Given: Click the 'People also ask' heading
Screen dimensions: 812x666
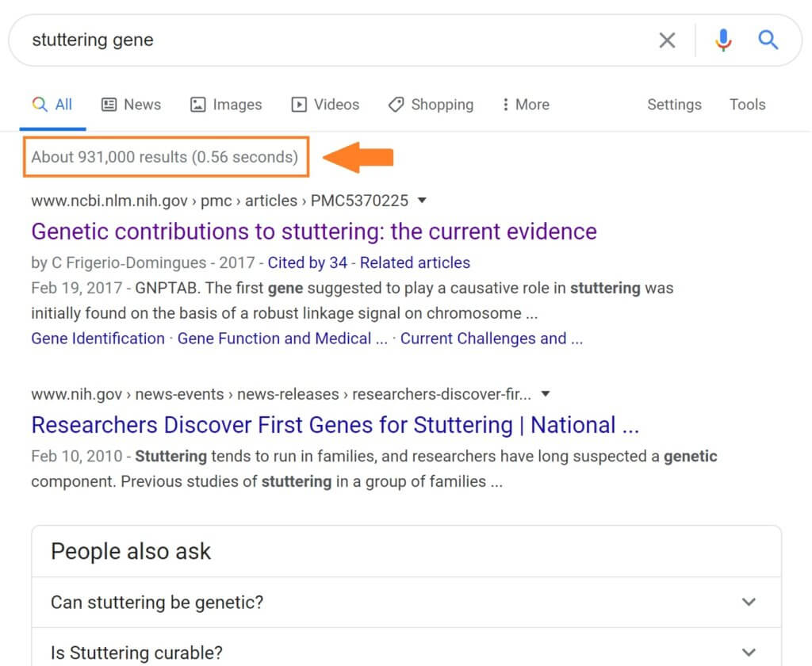Looking at the screenshot, I should (131, 552).
